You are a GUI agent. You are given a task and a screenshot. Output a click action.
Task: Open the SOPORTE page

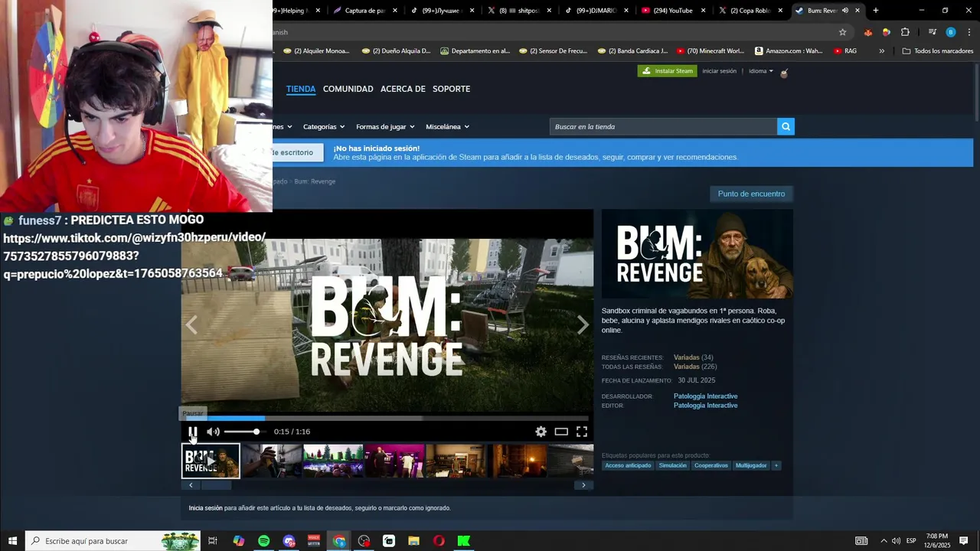click(451, 89)
